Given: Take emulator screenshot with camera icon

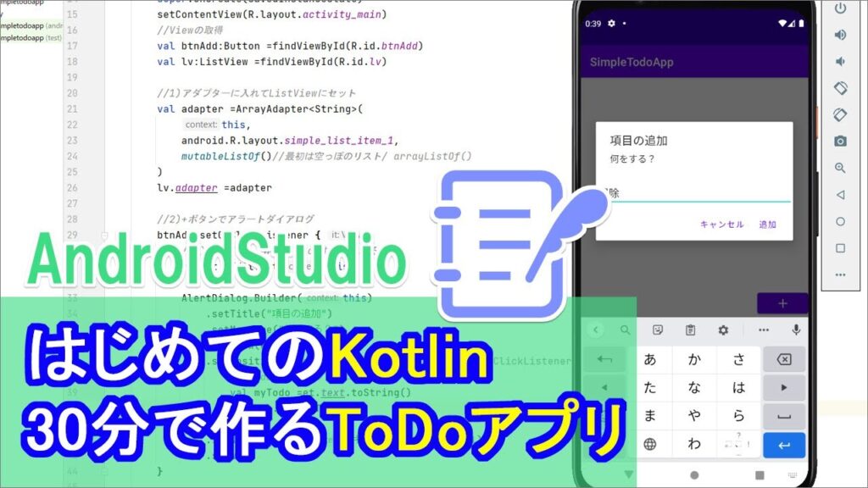Looking at the screenshot, I should pos(840,141).
